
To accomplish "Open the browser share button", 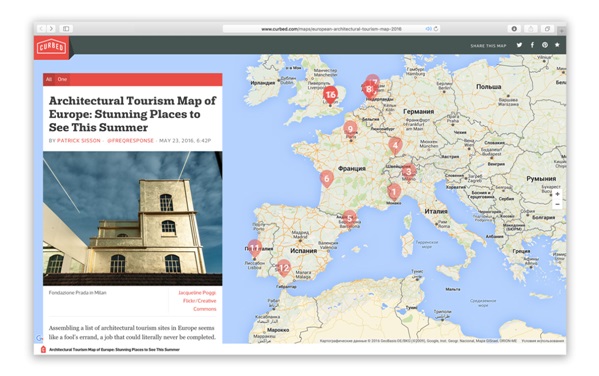I will point(531,29).
